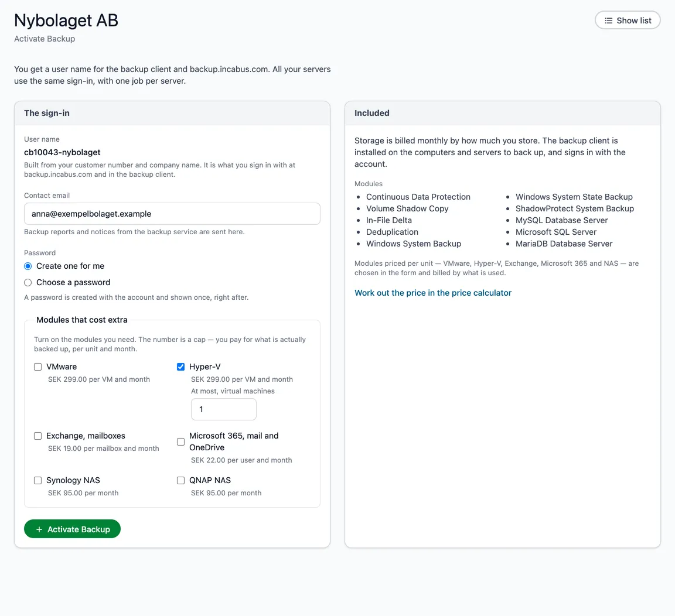Click the list icon in Show list
The height and width of the screenshot is (616, 675).
tap(608, 20)
